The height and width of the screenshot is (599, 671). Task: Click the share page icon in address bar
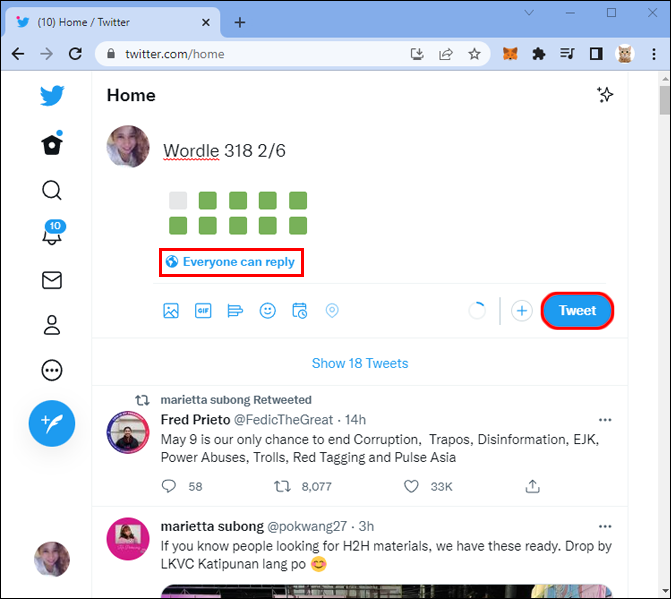(x=445, y=54)
